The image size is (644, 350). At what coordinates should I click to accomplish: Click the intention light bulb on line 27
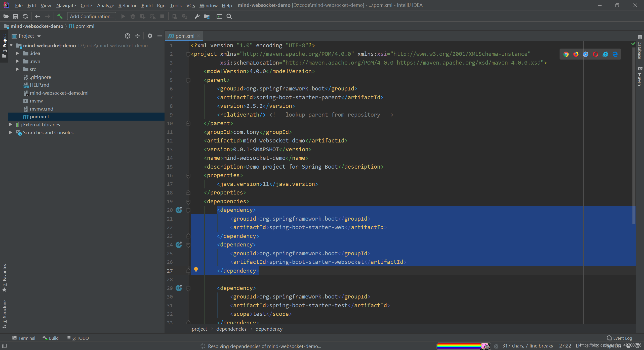coord(196,270)
